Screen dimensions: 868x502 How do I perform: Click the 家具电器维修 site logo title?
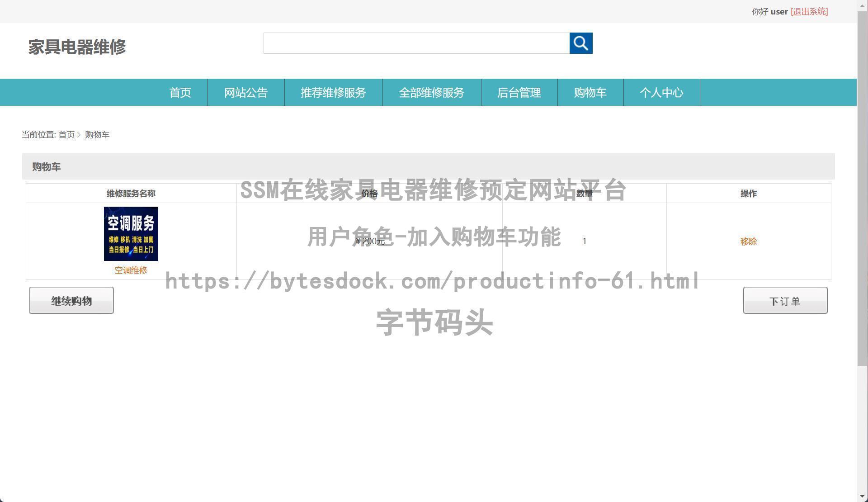click(77, 47)
